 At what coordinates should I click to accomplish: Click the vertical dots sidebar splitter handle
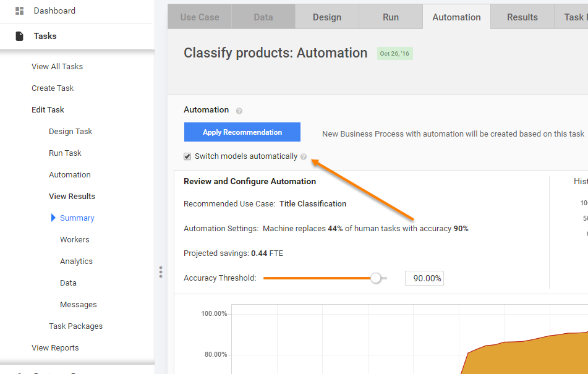[x=161, y=272]
